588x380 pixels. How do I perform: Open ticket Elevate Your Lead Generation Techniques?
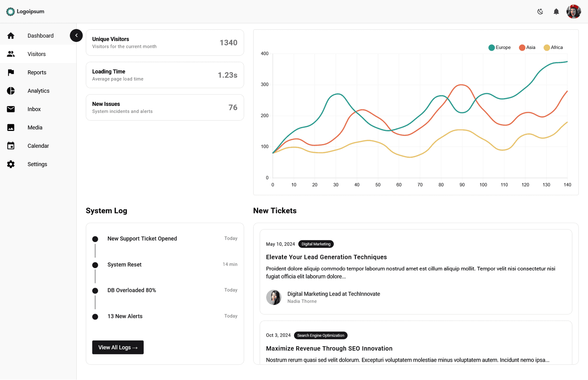(x=326, y=257)
